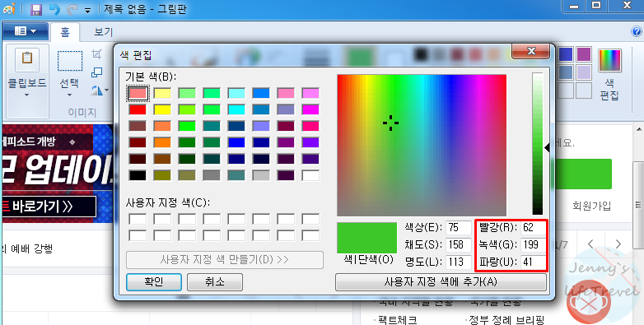Viewport: 644px width, 325px height.
Task: Switch to the 홈 ribbon tab
Action: 65,32
